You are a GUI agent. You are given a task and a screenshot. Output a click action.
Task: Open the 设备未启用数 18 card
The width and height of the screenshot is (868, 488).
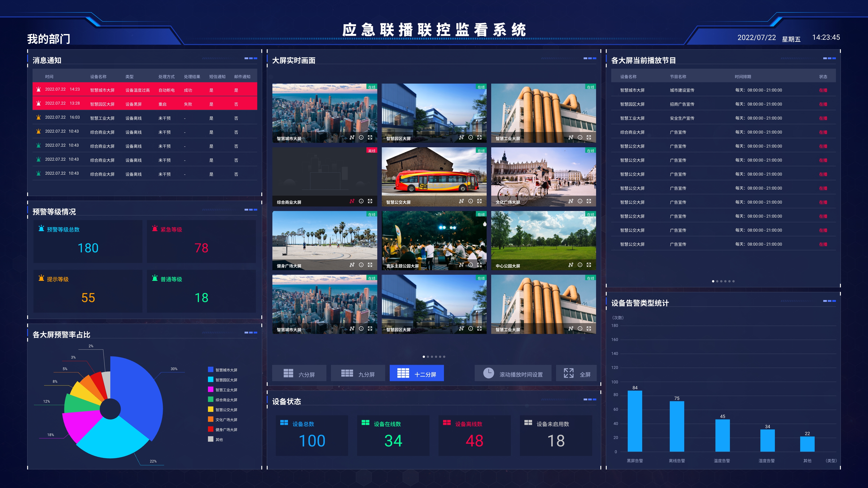click(556, 435)
